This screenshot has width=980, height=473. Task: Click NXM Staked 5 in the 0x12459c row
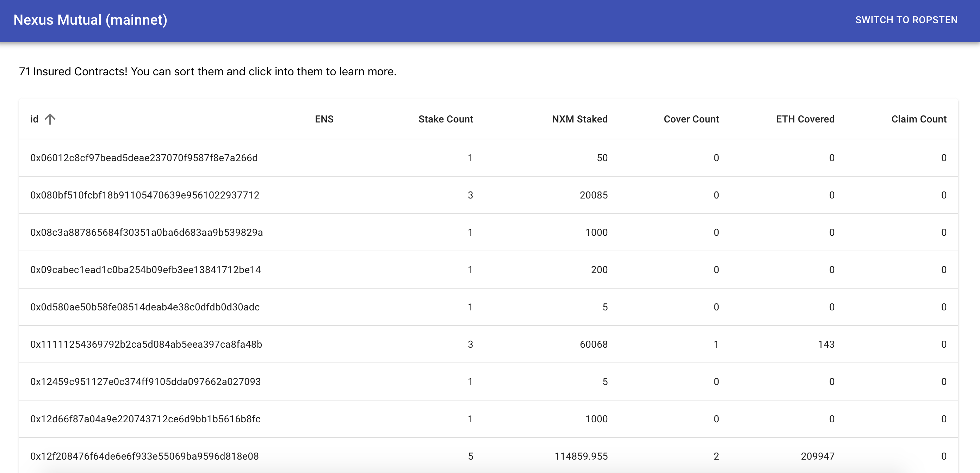[x=605, y=381]
